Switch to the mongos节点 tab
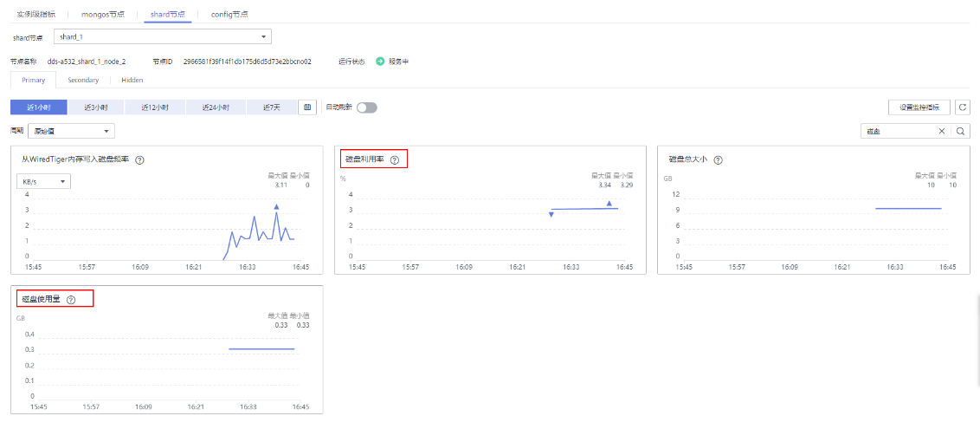The image size is (980, 429). coord(103,15)
